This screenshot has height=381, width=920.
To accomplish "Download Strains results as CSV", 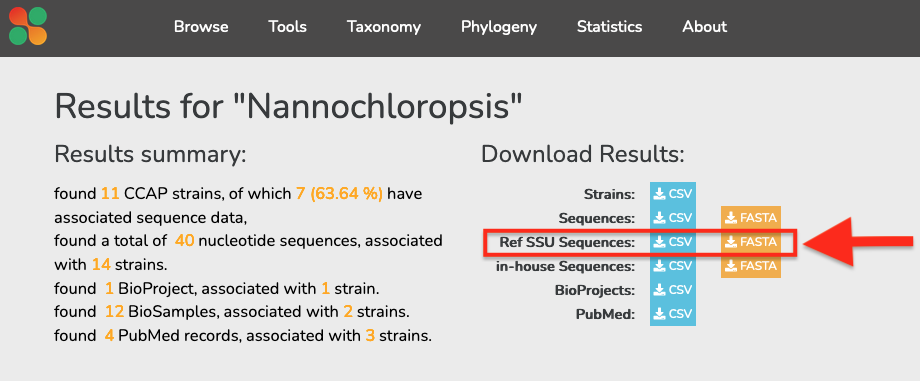I will [x=673, y=194].
